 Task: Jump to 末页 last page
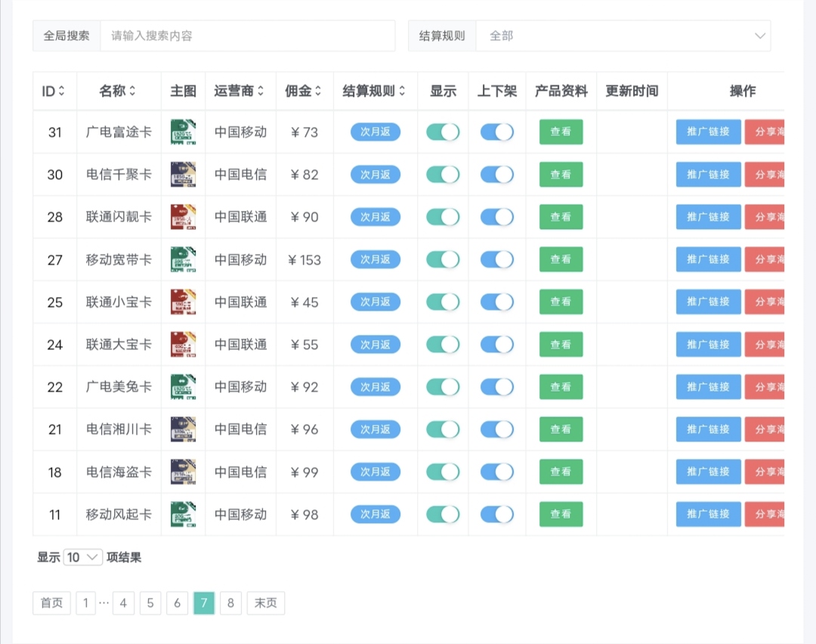coord(265,603)
